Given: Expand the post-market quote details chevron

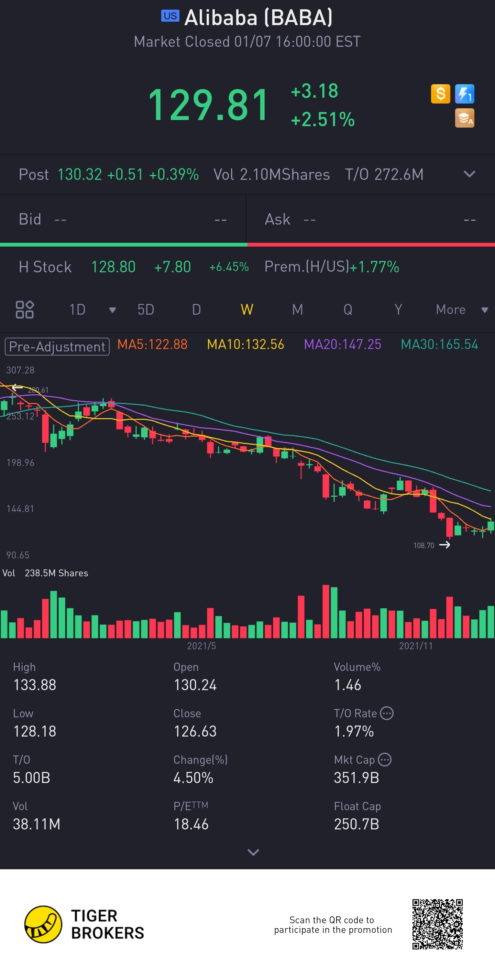Looking at the screenshot, I should pyautogui.click(x=470, y=174).
